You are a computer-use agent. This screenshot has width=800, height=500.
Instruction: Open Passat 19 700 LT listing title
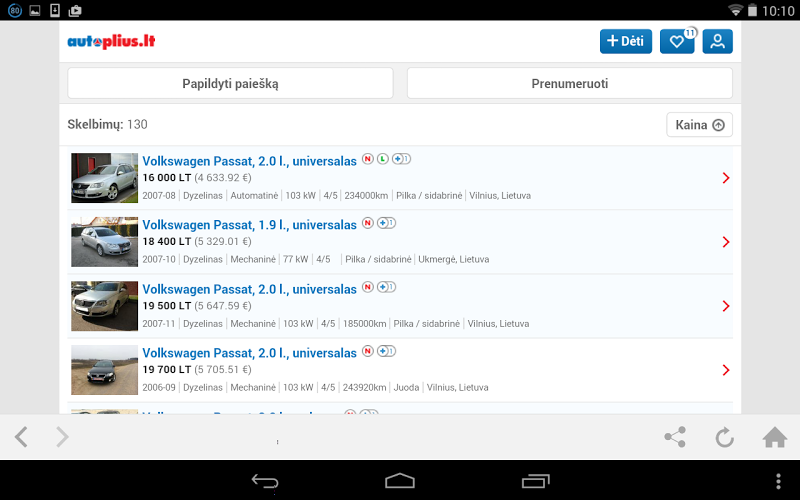[249, 353]
